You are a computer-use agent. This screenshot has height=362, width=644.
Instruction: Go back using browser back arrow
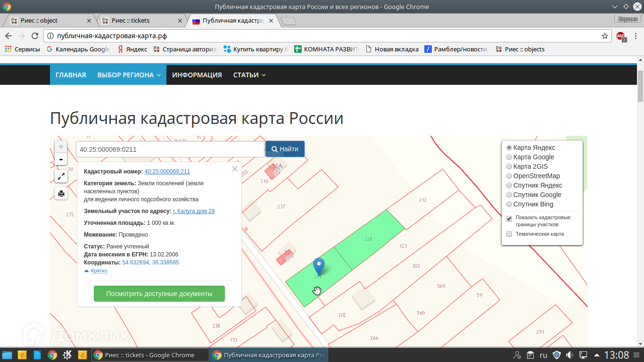8,36
